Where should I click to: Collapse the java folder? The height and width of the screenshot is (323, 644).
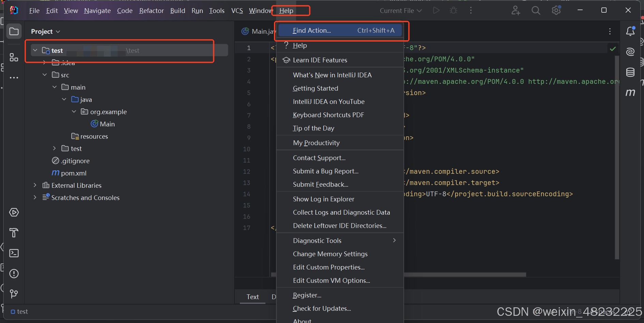click(64, 99)
